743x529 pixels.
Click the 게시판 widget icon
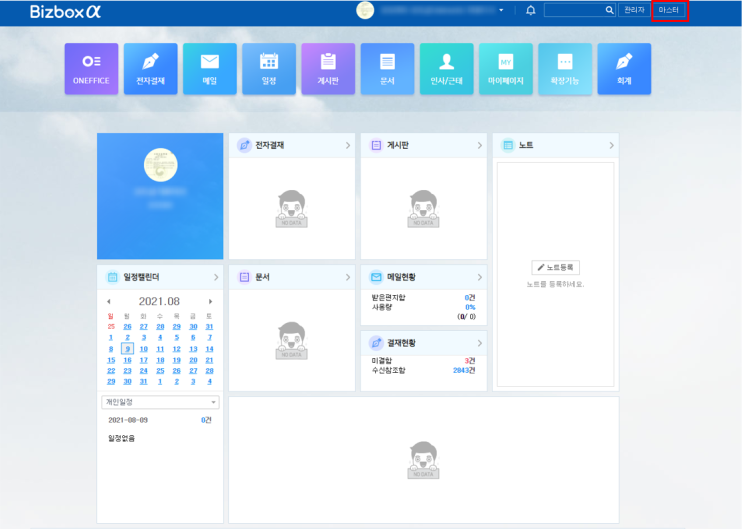pos(376,146)
